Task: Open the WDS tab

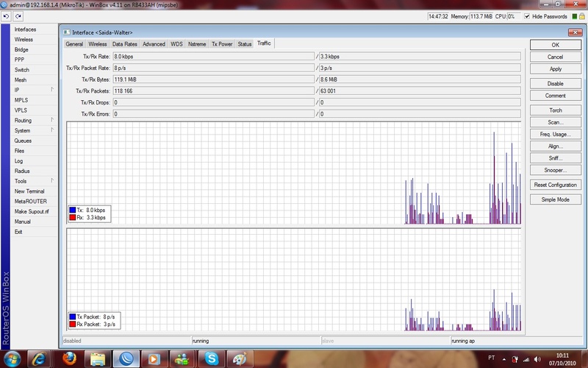Action: [176, 44]
